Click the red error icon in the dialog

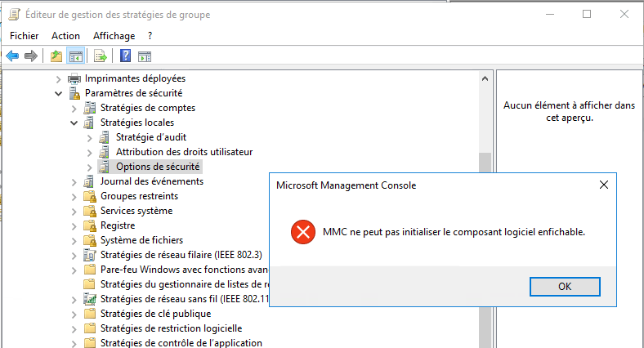click(303, 232)
